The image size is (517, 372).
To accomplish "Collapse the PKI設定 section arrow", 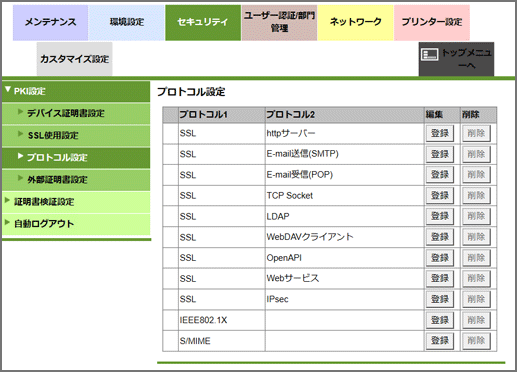I will point(8,89).
